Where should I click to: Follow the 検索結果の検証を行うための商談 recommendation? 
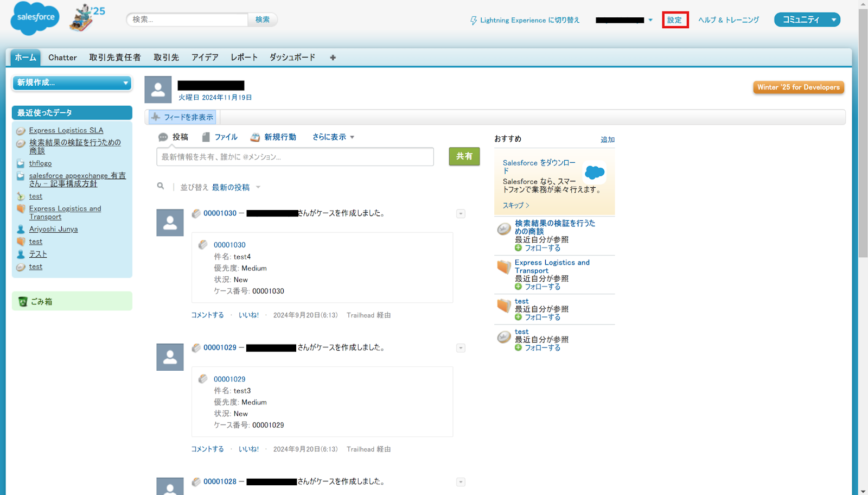point(544,247)
